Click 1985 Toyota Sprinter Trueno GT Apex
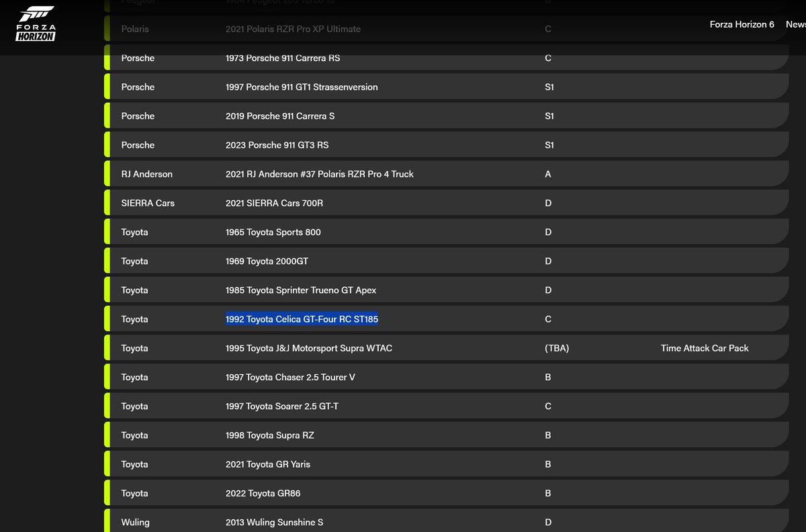Image resolution: width=806 pixels, height=532 pixels. coord(301,290)
